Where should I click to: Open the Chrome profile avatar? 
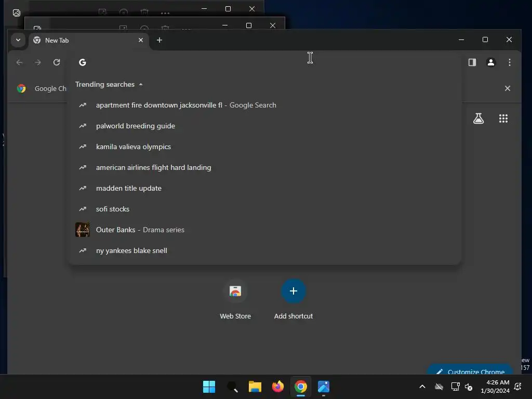(490, 62)
